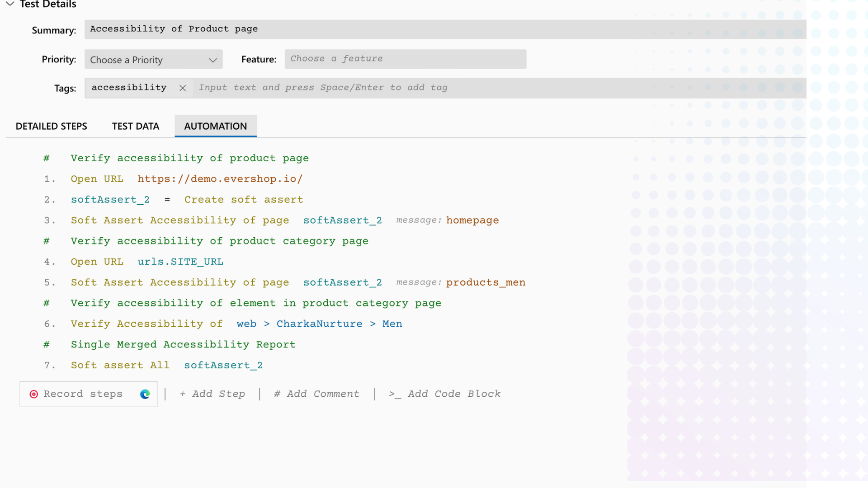Click the demo.evershop.io URL in step 1
Screen dimensions: 868x488
pos(220,179)
